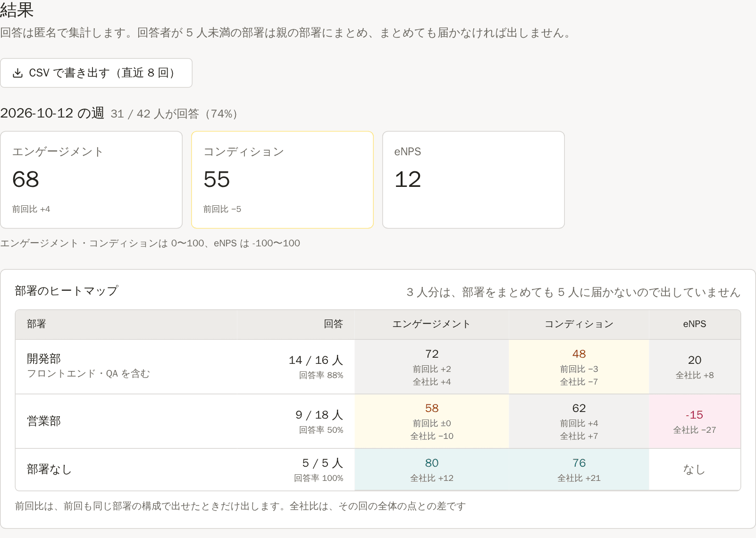Click the エンゲージメント table column header
Screen dimensions: 756x538
tap(431, 324)
